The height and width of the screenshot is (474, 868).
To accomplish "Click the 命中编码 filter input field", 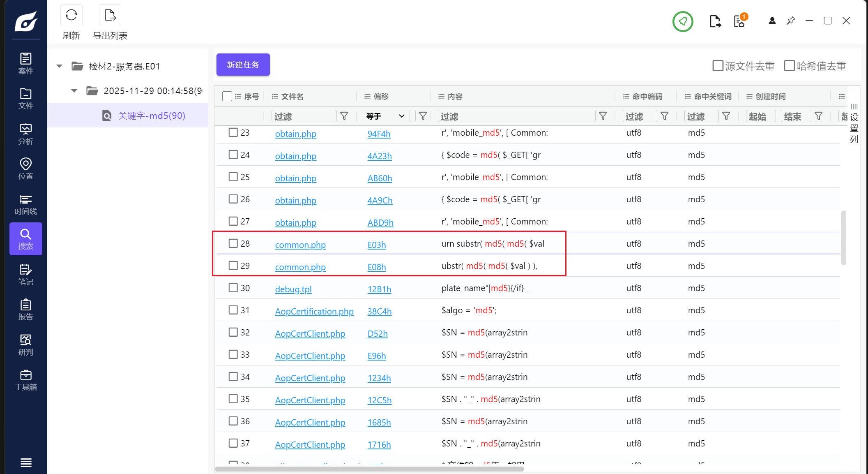I will coord(640,116).
